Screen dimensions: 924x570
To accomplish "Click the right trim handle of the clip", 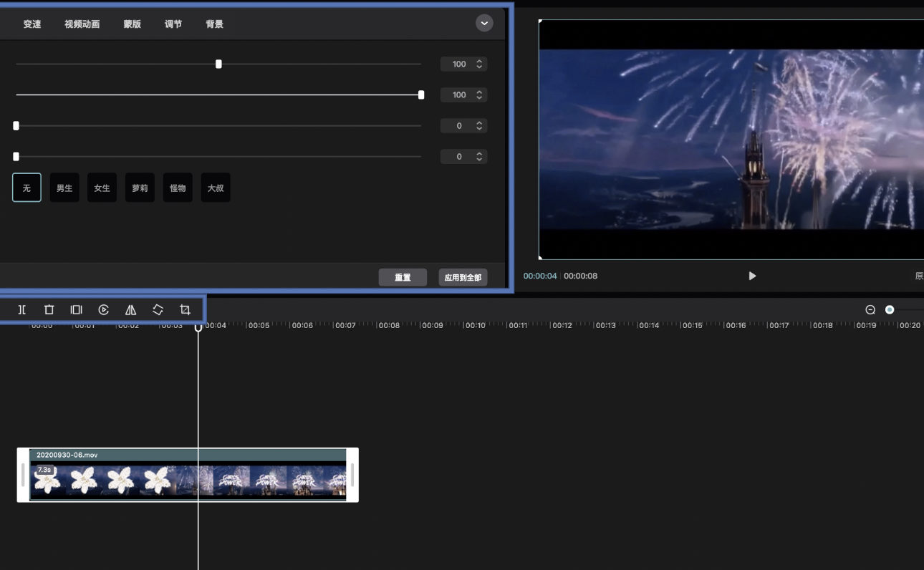I will [352, 475].
